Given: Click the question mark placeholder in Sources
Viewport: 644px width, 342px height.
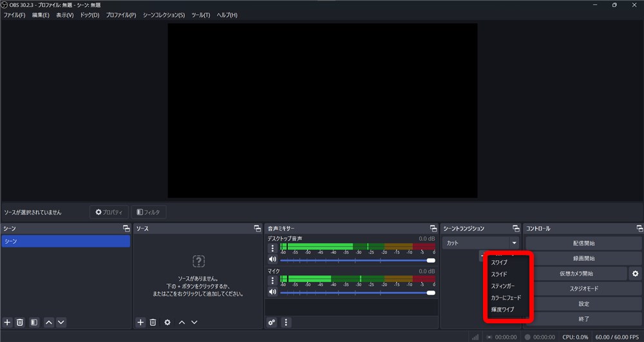Looking at the screenshot, I should (199, 261).
